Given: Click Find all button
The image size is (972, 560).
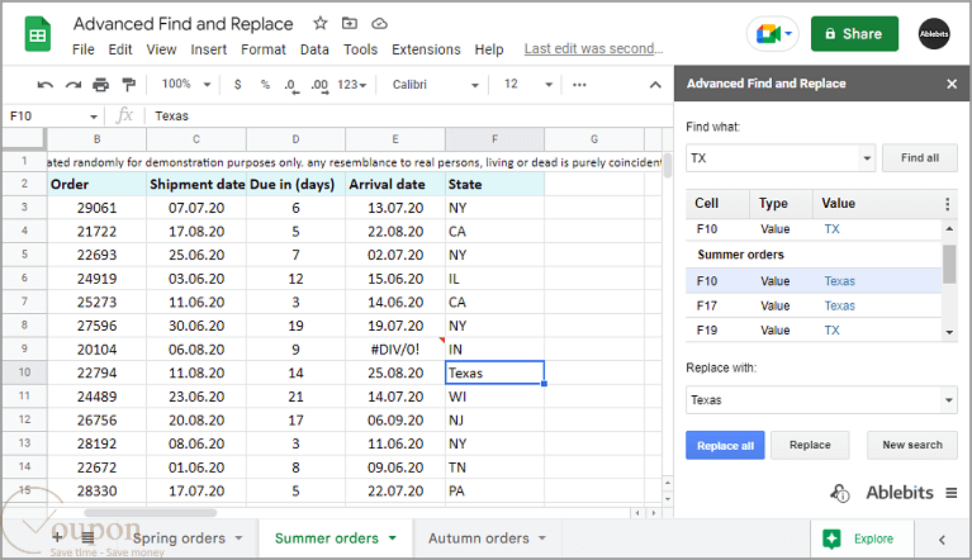Looking at the screenshot, I should (920, 158).
